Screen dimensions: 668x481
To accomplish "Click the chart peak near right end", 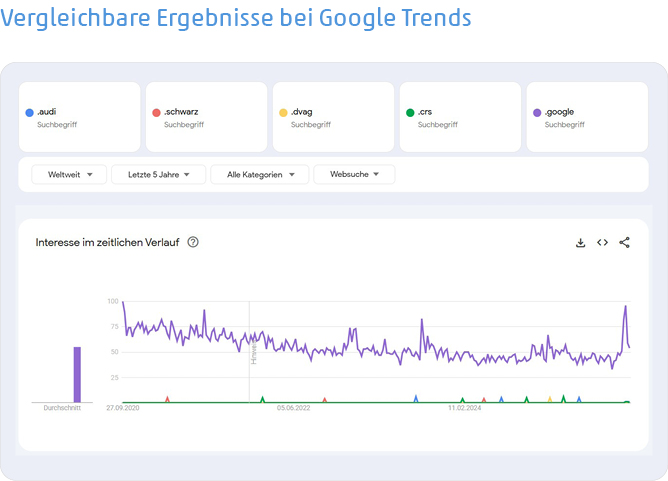I will (626, 307).
